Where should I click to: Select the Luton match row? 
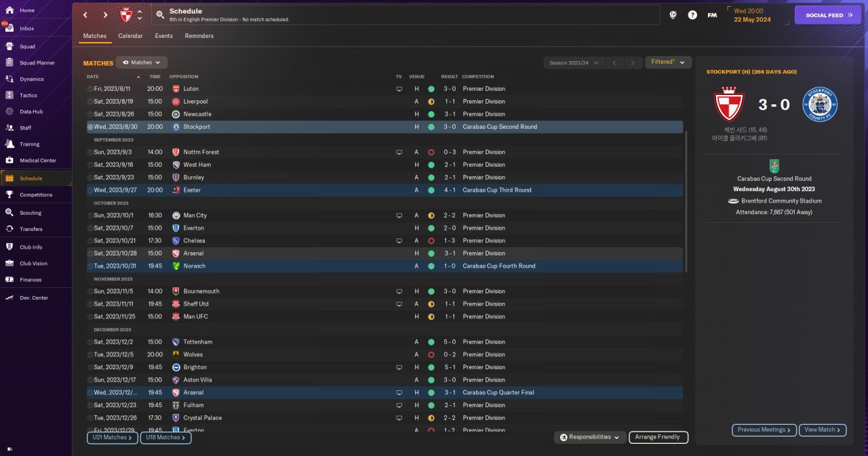point(384,89)
